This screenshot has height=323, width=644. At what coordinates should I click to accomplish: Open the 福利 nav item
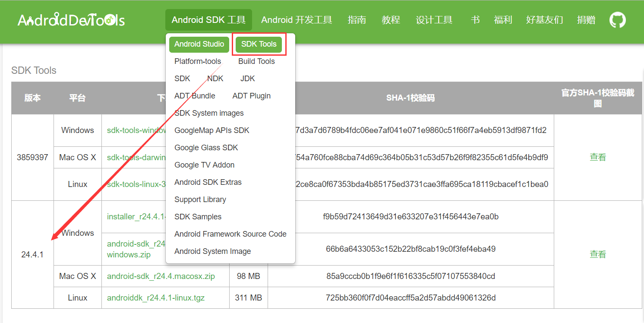503,20
